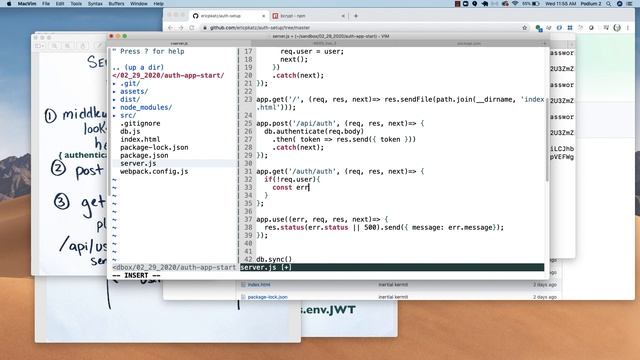Open the File menu
Viewport: 640px width, 360px height.
point(46,4)
